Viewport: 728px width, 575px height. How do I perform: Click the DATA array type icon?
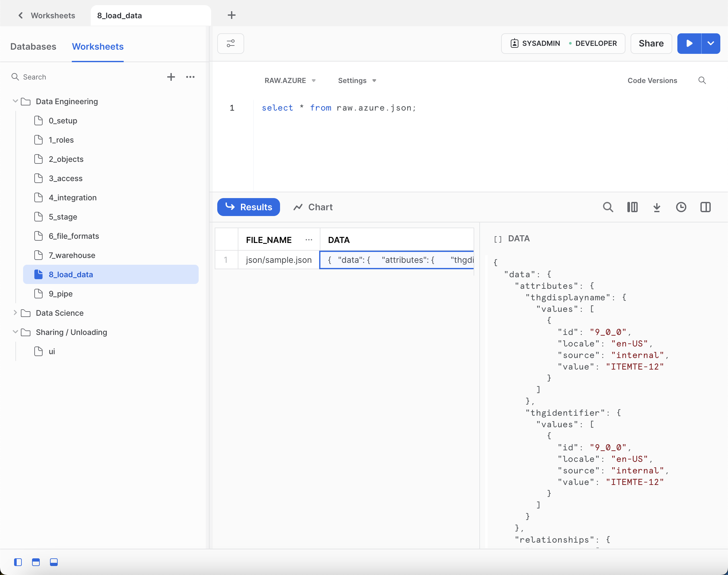(497, 239)
